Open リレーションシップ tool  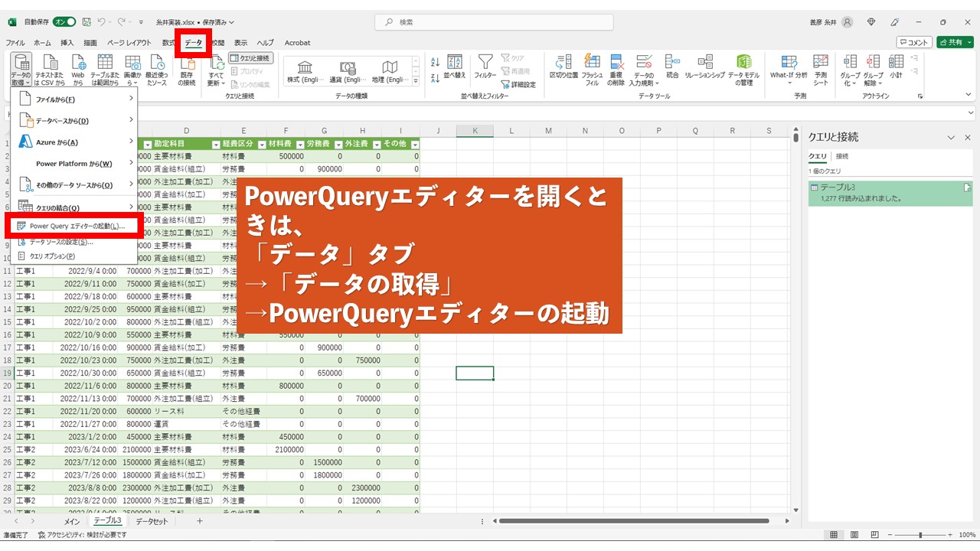(x=704, y=67)
